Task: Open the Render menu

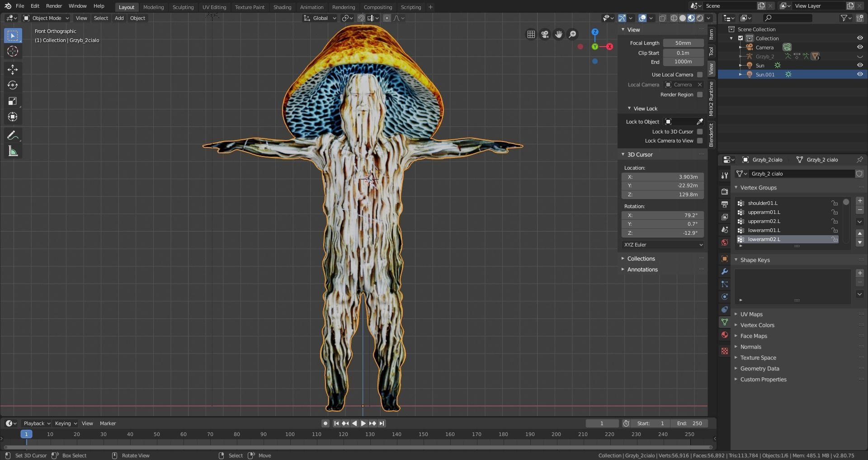Action: coord(54,6)
